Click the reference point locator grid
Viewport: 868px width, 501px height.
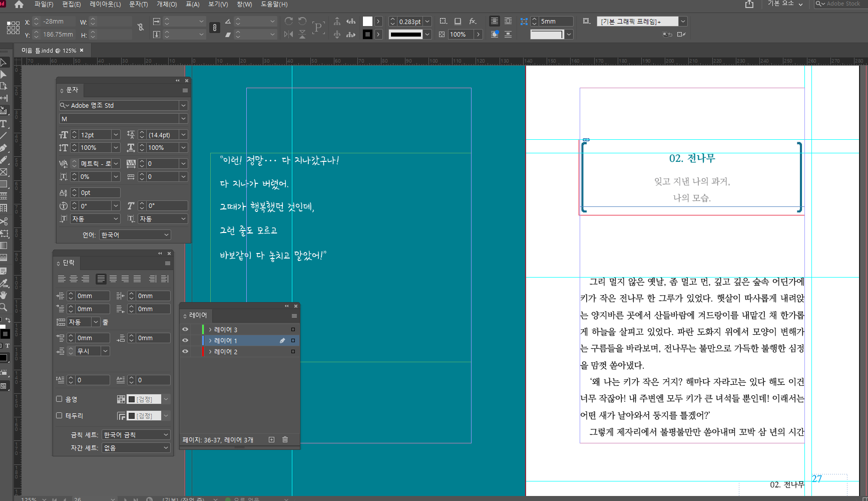point(14,28)
